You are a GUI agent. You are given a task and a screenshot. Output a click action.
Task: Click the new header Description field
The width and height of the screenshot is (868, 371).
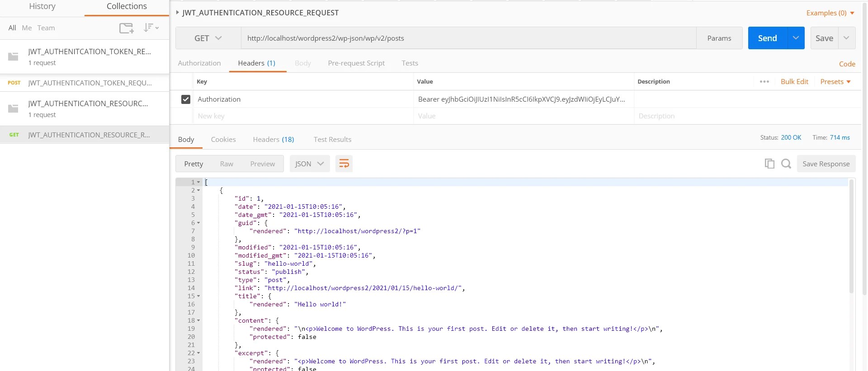748,116
